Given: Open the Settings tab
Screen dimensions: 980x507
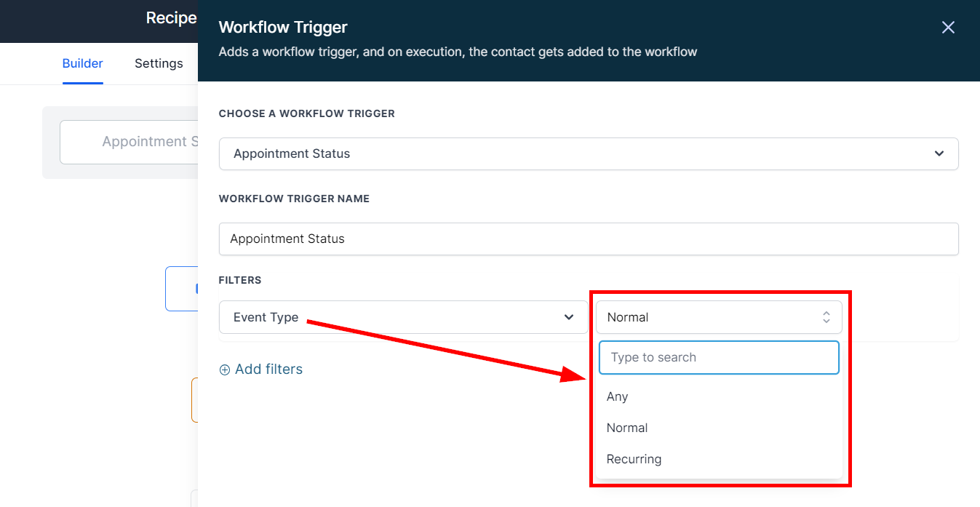Looking at the screenshot, I should coord(159,63).
